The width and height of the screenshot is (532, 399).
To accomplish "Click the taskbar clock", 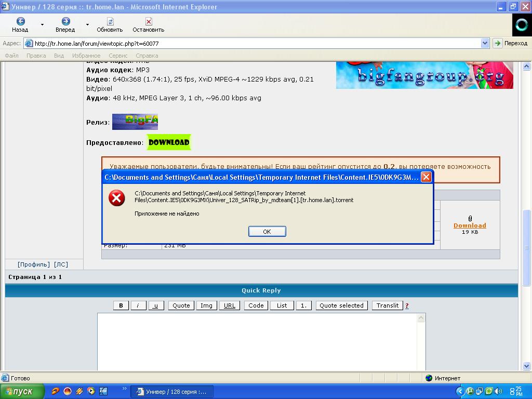I will [x=516, y=392].
